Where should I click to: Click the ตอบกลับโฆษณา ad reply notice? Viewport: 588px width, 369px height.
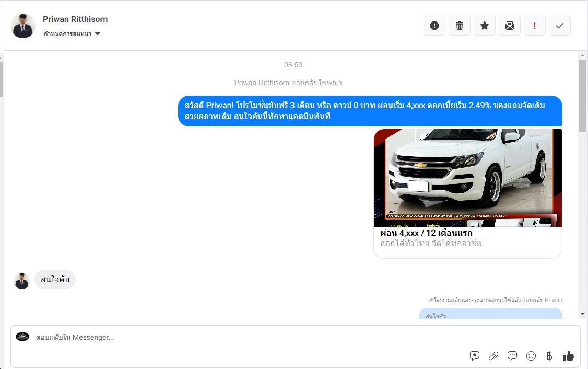pyautogui.click(x=288, y=83)
